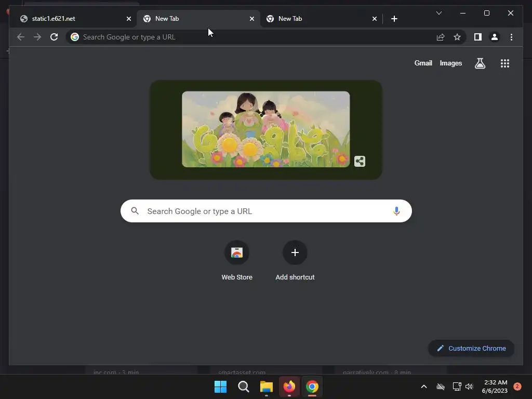Open the side panel icon

pos(478,37)
